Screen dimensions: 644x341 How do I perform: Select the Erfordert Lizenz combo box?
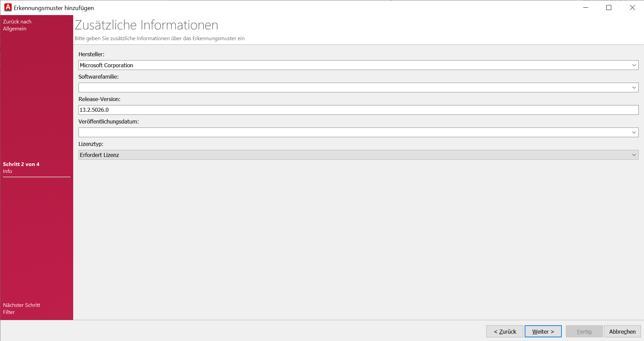point(354,155)
